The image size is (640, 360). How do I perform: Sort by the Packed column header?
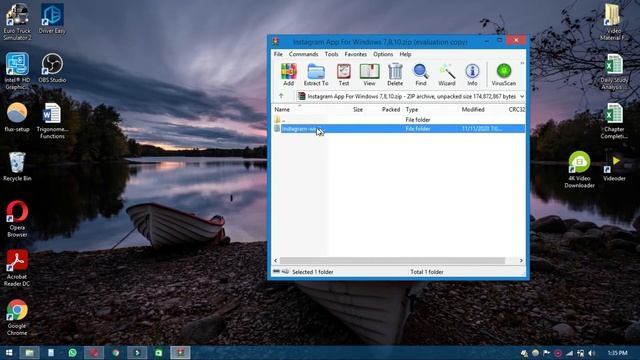click(x=391, y=110)
